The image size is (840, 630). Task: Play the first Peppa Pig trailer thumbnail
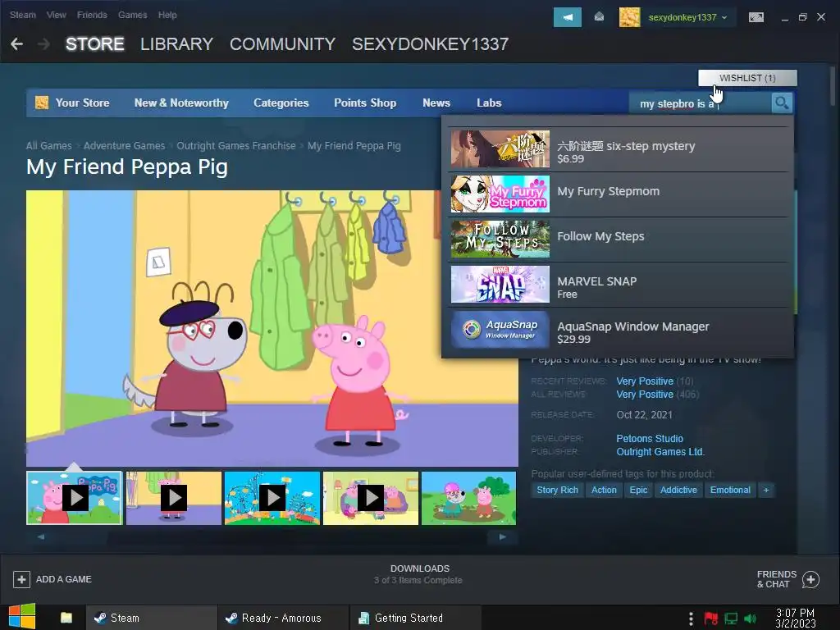75,498
